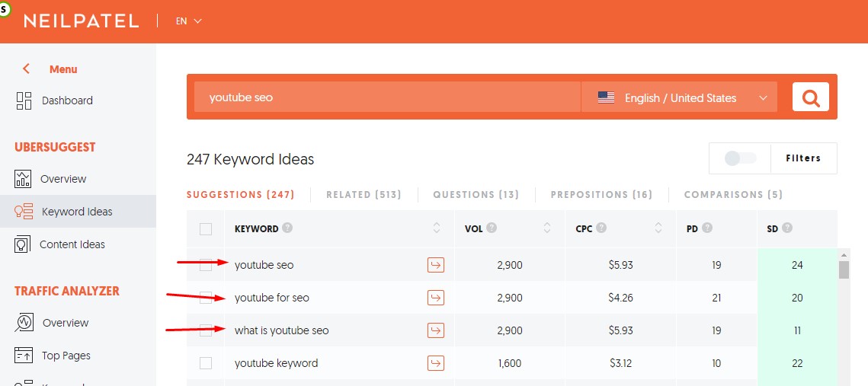Open Dashboard from sidebar

tap(67, 100)
